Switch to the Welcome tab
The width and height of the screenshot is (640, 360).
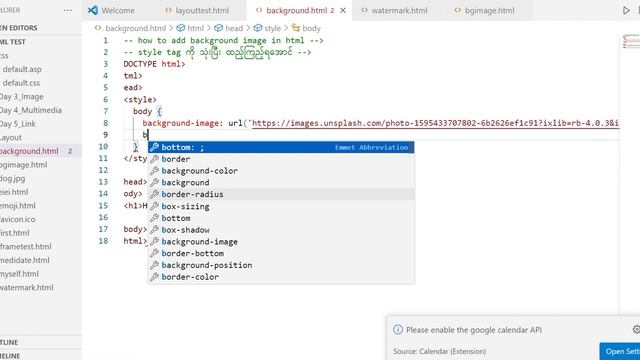coord(118,11)
